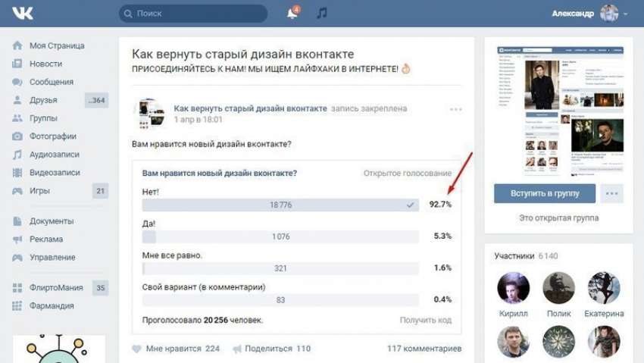
Task: Open the post author avatar thumbnail
Action: pyautogui.click(x=148, y=114)
